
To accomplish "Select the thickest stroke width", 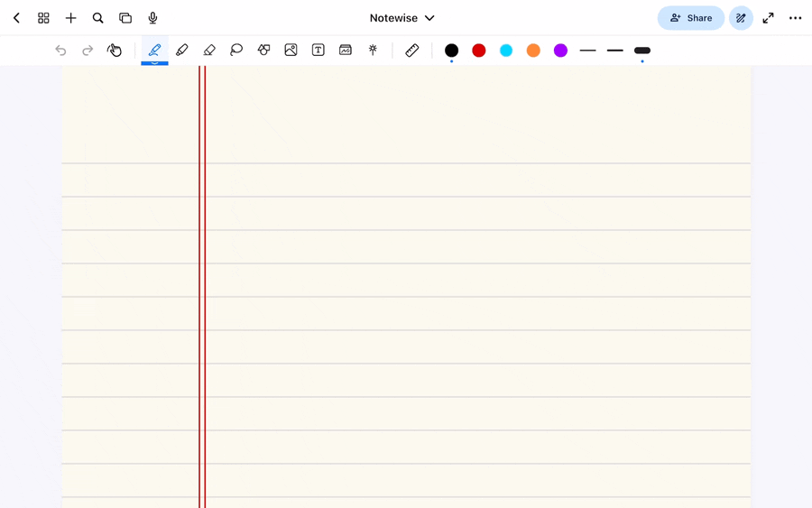I will 642,51.
